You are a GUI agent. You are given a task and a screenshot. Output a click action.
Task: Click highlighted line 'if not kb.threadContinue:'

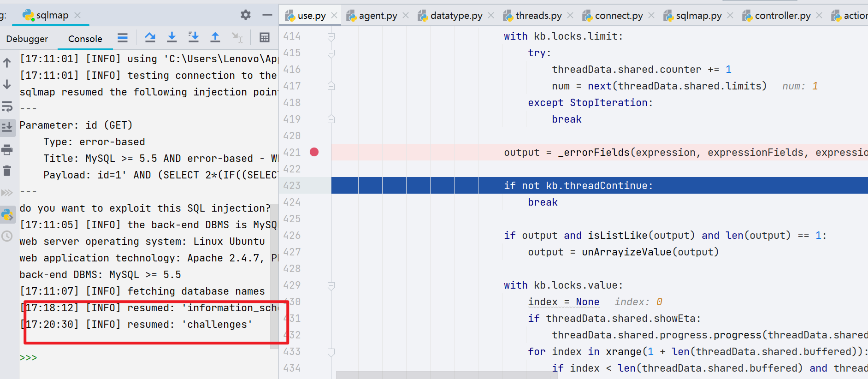tap(578, 185)
